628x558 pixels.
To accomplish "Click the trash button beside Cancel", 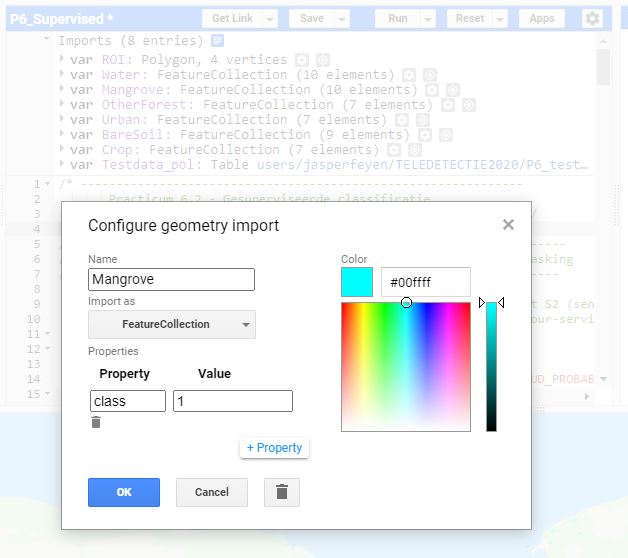I will pos(281,492).
